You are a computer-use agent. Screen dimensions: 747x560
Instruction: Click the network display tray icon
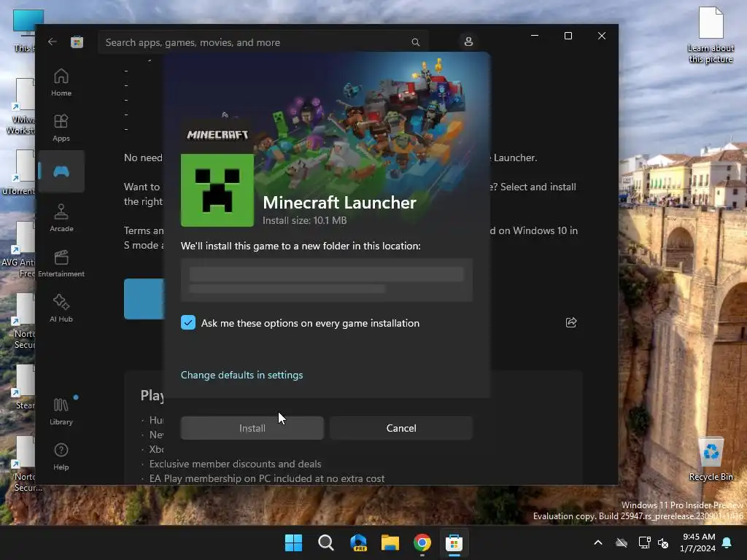(644, 542)
